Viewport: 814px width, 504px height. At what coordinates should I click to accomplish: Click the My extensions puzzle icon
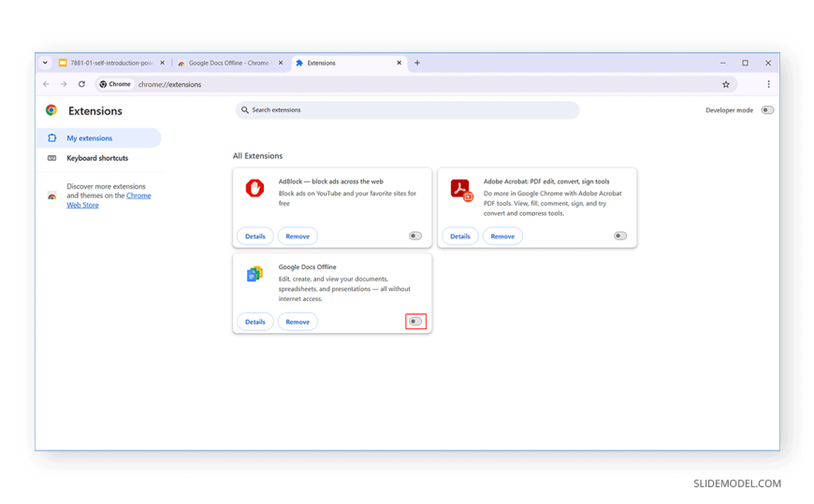pos(51,138)
